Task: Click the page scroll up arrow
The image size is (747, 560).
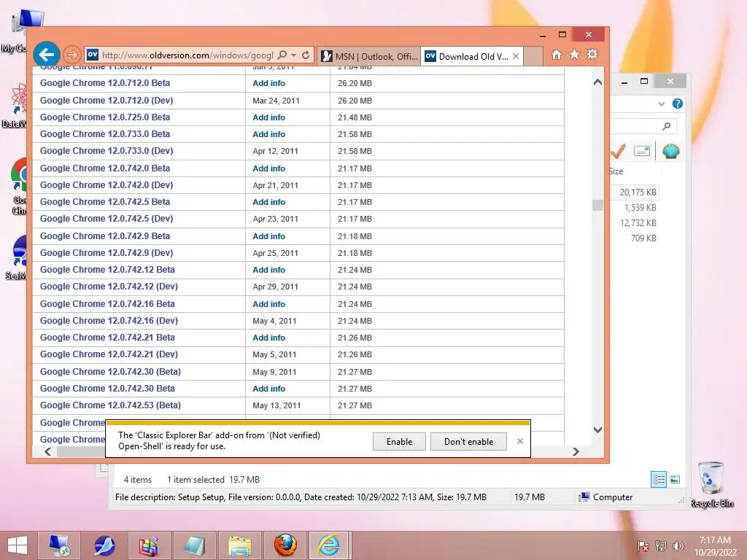Action: 598,82
